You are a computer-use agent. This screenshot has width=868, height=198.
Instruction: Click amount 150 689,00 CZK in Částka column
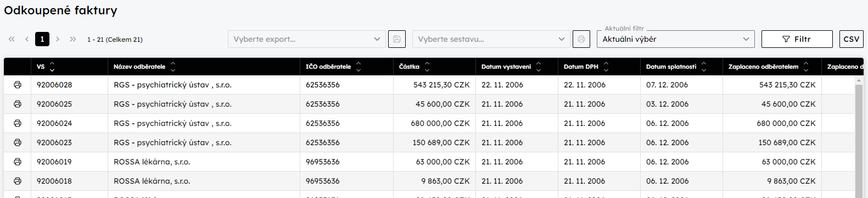point(441,142)
